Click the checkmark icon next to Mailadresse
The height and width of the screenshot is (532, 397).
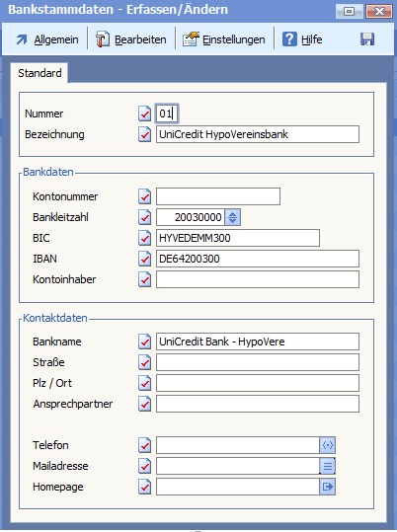point(144,466)
